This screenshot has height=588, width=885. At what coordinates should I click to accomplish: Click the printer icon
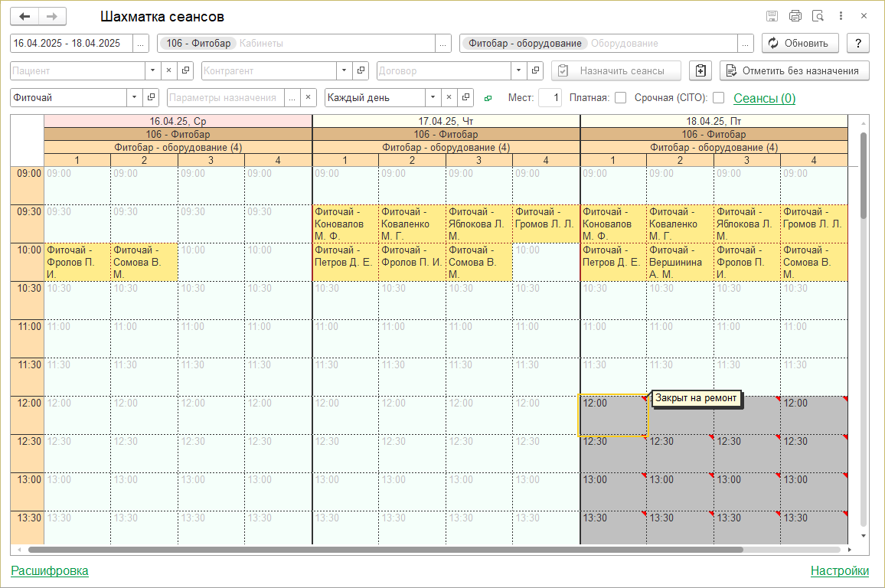pyautogui.click(x=795, y=16)
